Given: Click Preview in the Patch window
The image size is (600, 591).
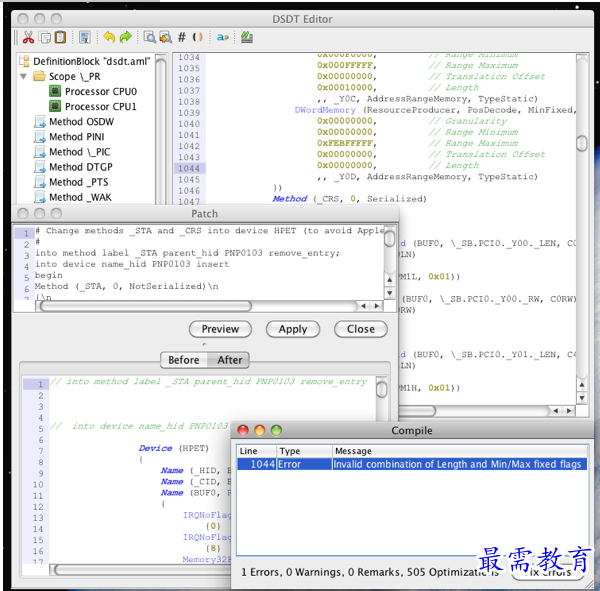Looking at the screenshot, I should 220,329.
